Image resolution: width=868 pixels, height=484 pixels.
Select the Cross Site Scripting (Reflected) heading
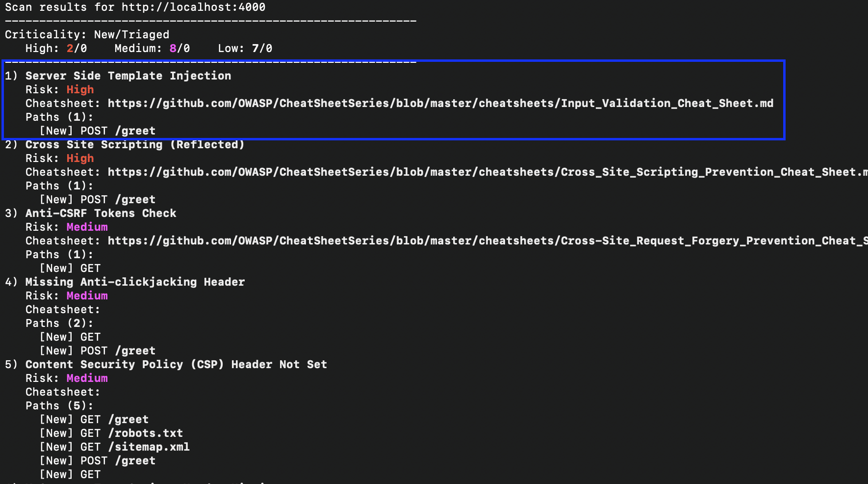point(135,144)
